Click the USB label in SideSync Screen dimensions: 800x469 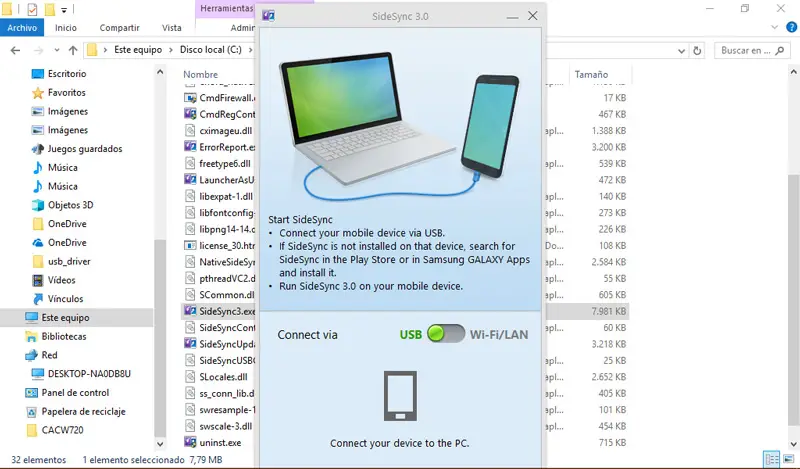[411, 335]
